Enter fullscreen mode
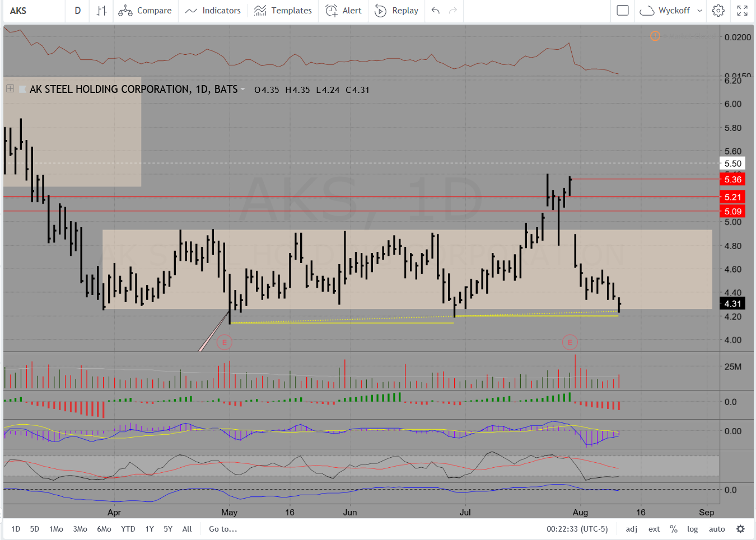The height and width of the screenshot is (540, 756). (743, 11)
